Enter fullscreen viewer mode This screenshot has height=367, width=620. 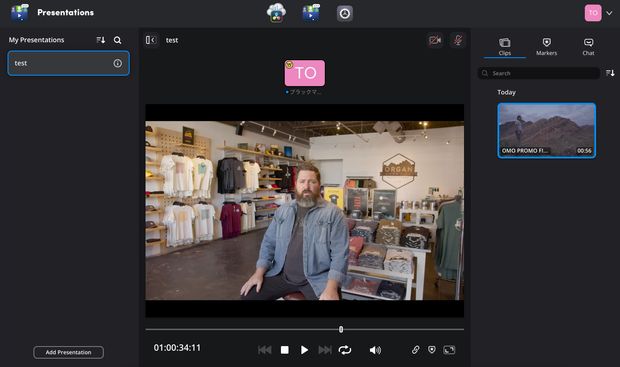[449, 350]
